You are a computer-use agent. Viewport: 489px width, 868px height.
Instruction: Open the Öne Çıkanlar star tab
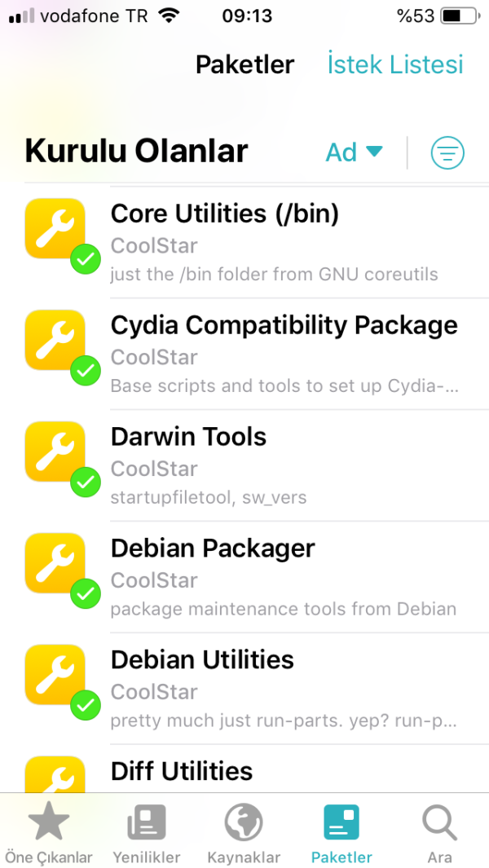pyautogui.click(x=49, y=823)
